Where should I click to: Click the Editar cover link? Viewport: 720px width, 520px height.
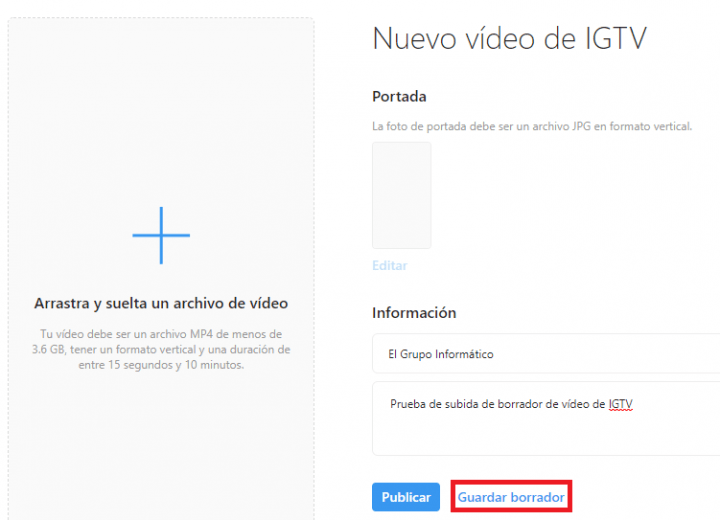pos(389,266)
